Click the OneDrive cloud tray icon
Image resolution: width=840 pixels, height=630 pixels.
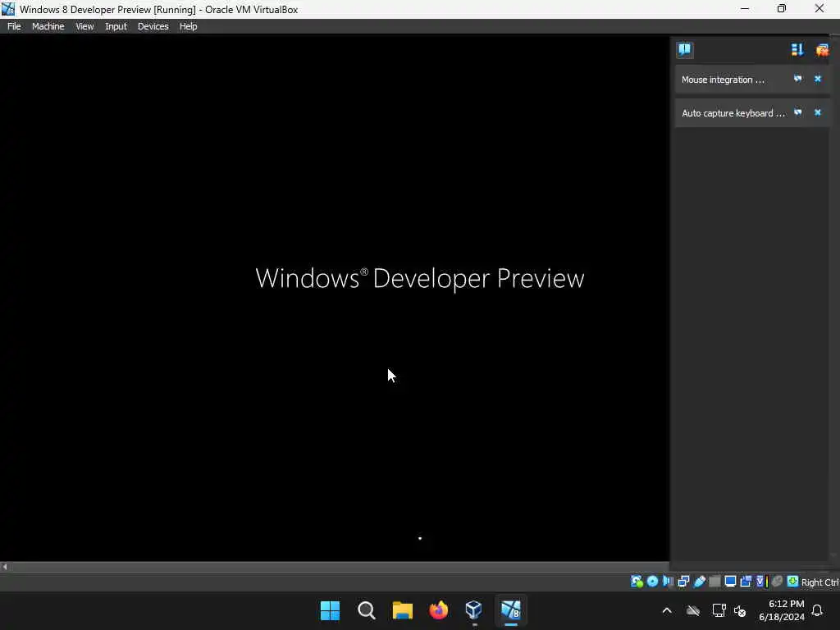693,610
